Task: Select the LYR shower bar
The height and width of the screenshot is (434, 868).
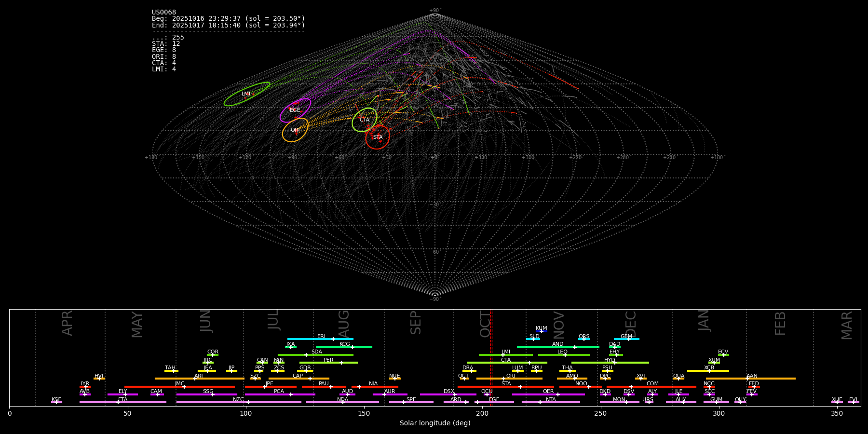Action: pyautogui.click(x=85, y=386)
